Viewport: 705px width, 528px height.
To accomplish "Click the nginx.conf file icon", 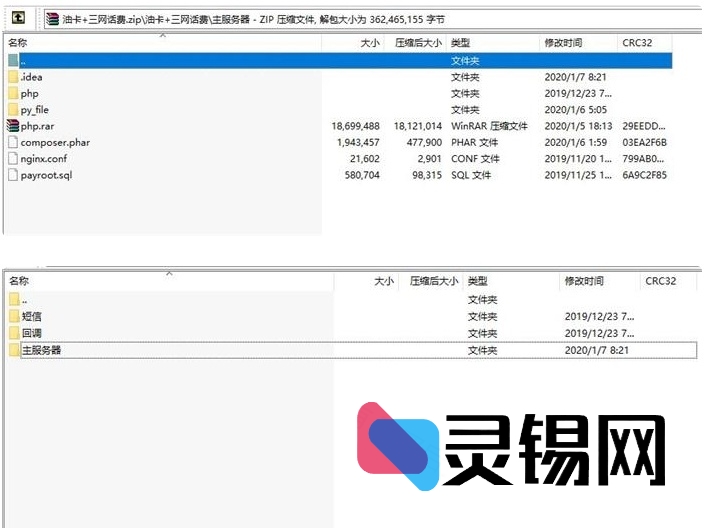I will click(13, 158).
